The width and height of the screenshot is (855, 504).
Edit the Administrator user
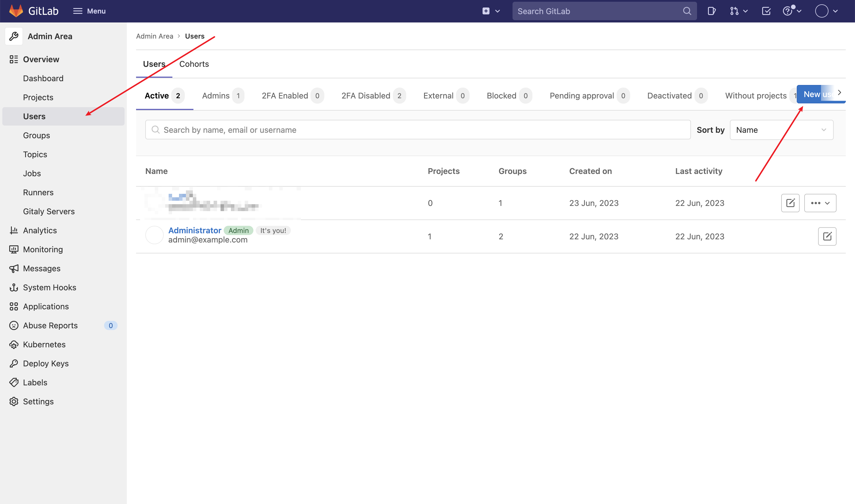tap(827, 236)
